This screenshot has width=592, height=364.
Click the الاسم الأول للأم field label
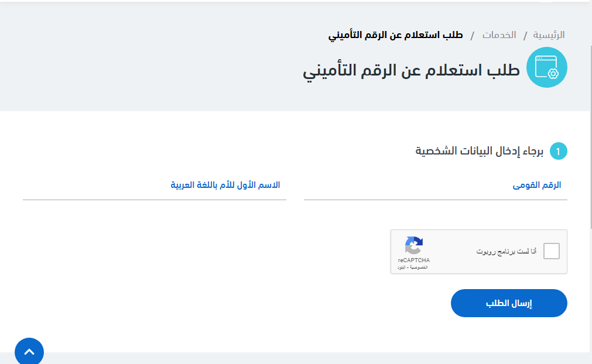click(225, 185)
